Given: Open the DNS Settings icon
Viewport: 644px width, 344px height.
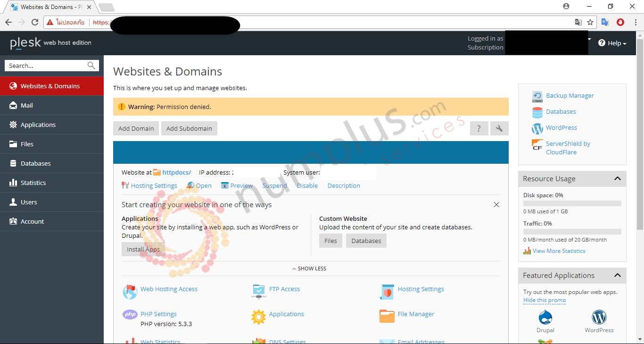Looking at the screenshot, I should [258, 340].
